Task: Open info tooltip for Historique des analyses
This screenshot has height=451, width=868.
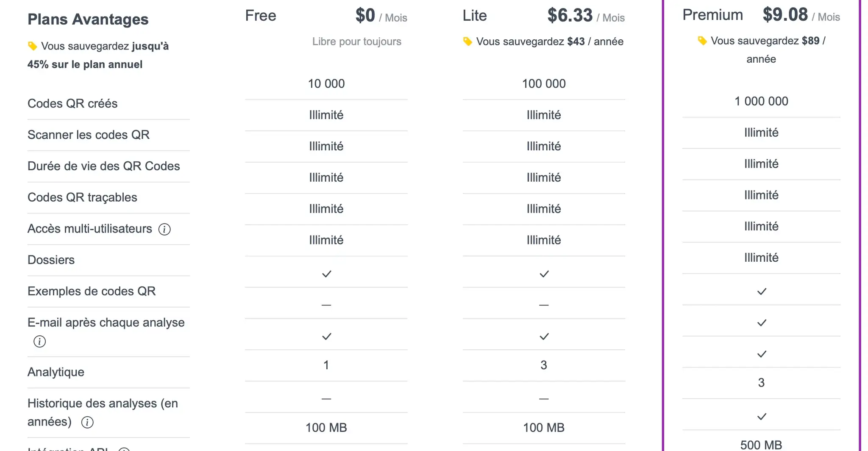Action: 87,422
